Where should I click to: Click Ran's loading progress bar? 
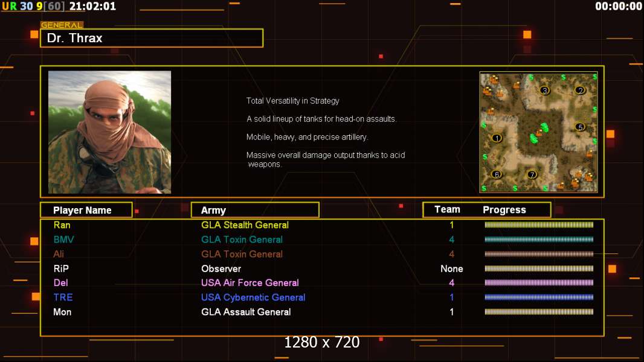click(539, 224)
